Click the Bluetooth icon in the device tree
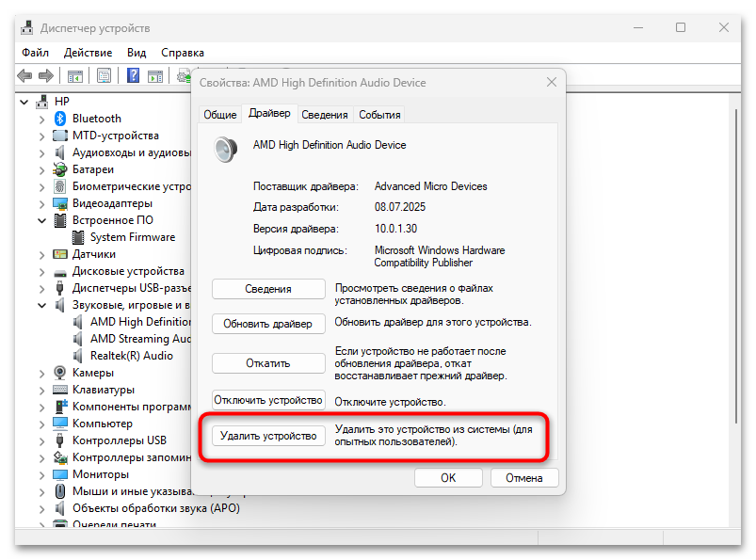Image resolution: width=756 pixels, height=560 pixels. tap(60, 119)
